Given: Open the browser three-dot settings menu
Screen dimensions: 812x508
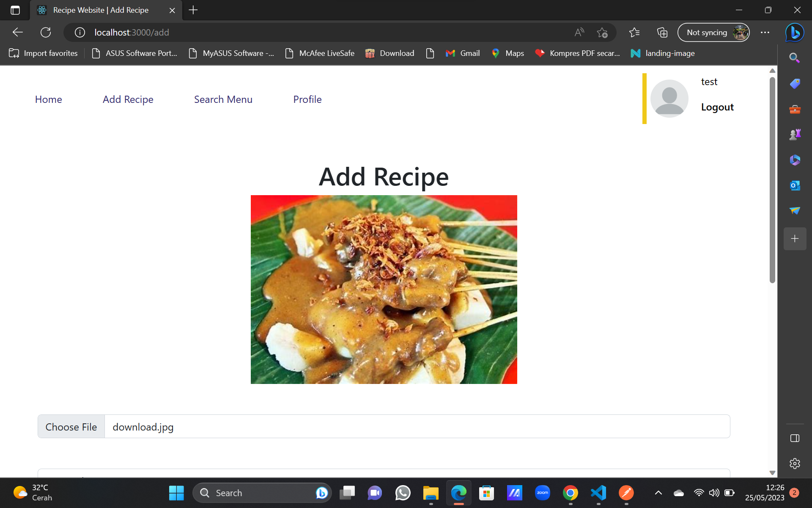Looking at the screenshot, I should click(x=765, y=32).
